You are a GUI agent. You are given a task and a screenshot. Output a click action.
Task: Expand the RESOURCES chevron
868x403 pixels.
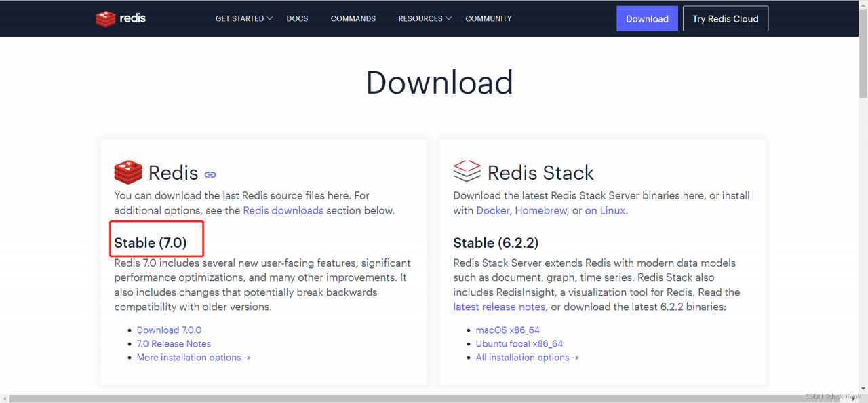click(448, 18)
